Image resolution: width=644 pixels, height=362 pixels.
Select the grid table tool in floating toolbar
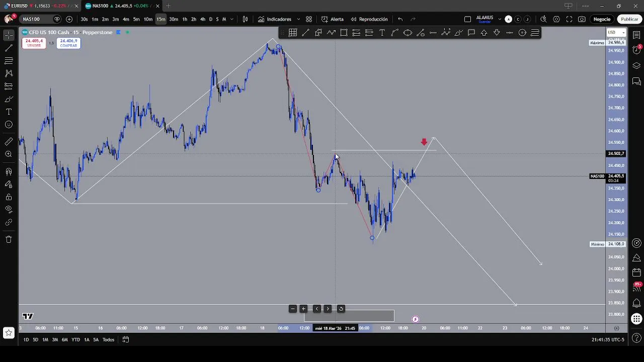tap(293, 33)
